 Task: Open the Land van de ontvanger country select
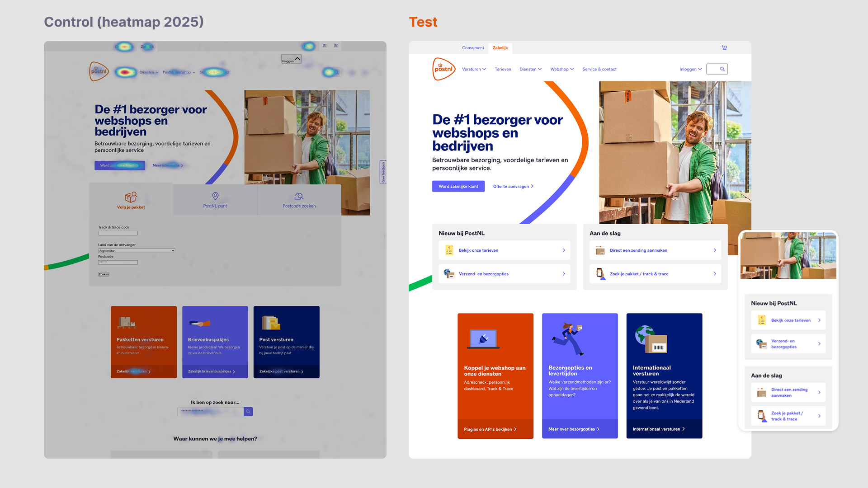pos(137,250)
